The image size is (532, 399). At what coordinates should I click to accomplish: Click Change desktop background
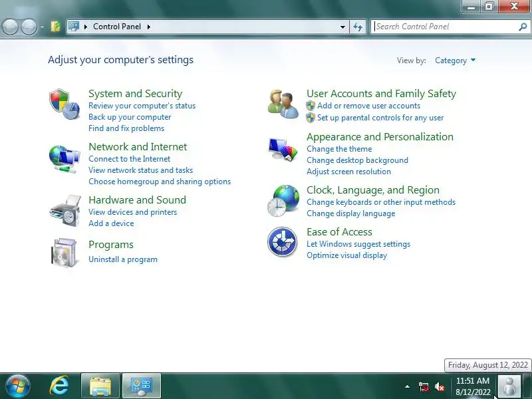357,160
